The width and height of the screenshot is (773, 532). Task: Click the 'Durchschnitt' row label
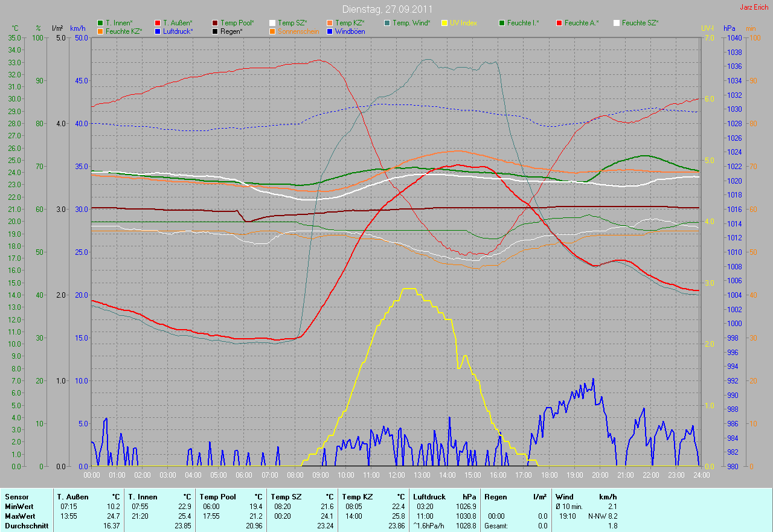(25, 526)
